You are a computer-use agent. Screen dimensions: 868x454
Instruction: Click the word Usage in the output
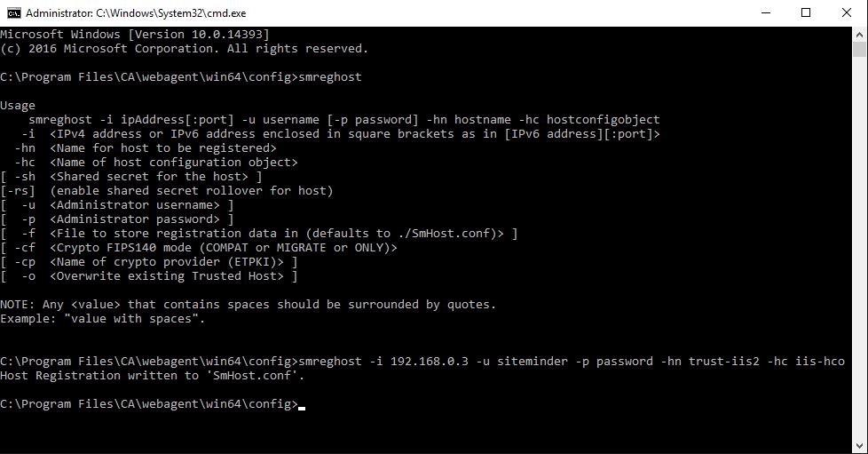[18, 106]
